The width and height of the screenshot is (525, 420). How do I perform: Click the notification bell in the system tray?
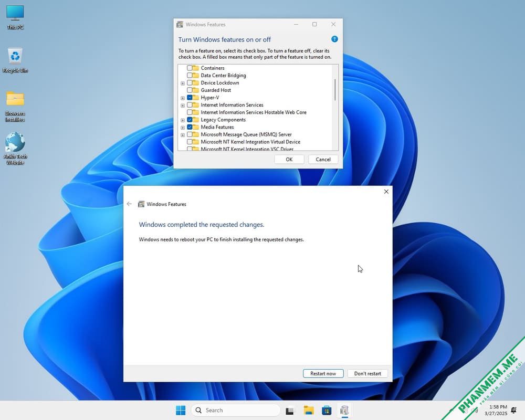coord(514,410)
